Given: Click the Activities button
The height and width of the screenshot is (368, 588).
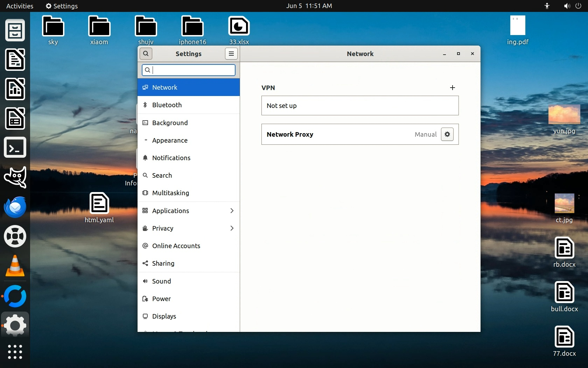Looking at the screenshot, I should coord(20,6).
